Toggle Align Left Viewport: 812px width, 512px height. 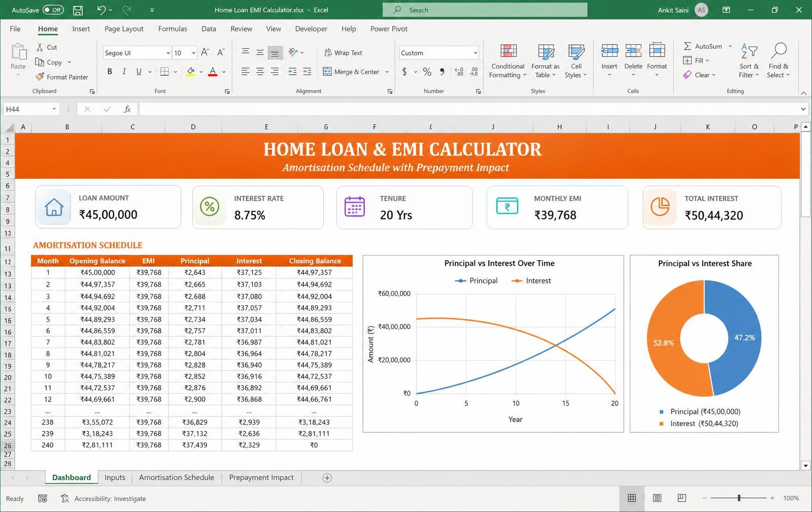click(x=245, y=72)
